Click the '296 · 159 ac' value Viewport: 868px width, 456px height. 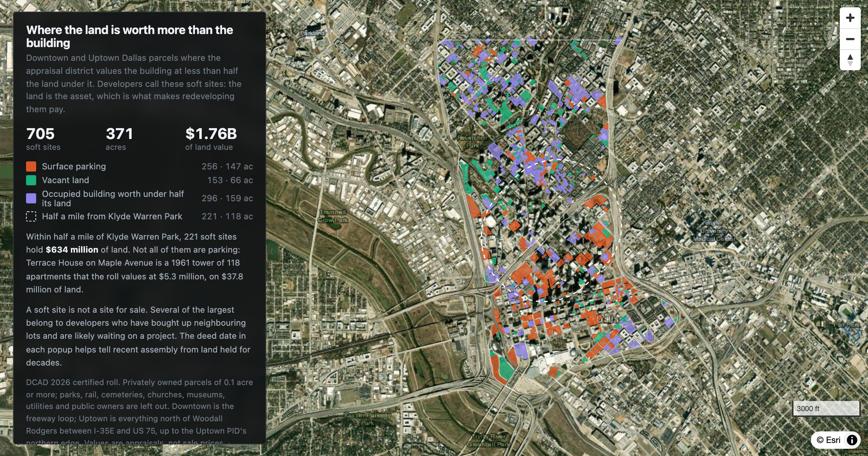227,198
